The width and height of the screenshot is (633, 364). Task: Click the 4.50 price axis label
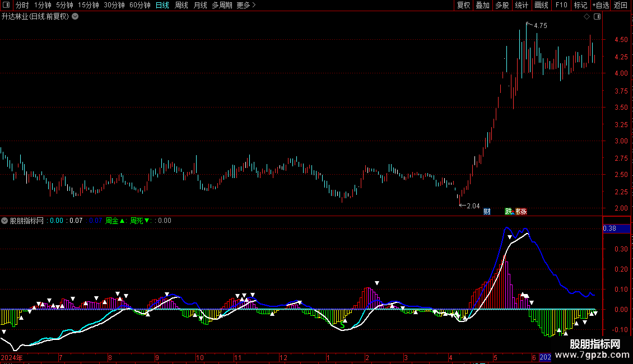621,40
